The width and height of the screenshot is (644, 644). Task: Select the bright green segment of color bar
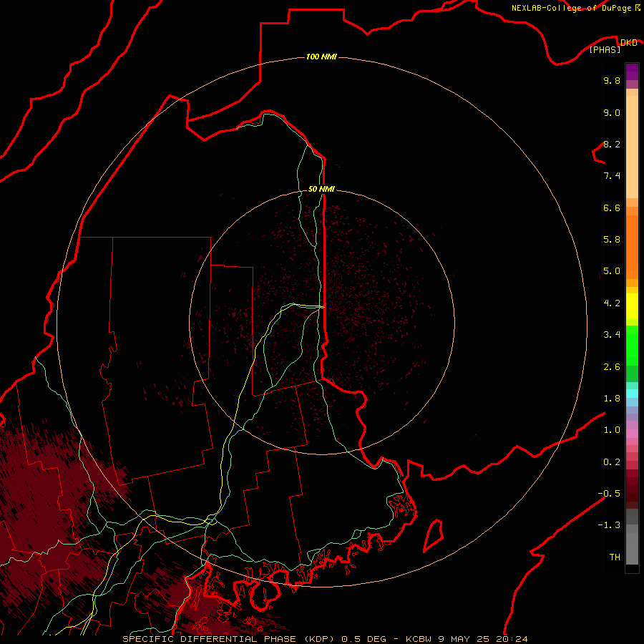[632, 346]
